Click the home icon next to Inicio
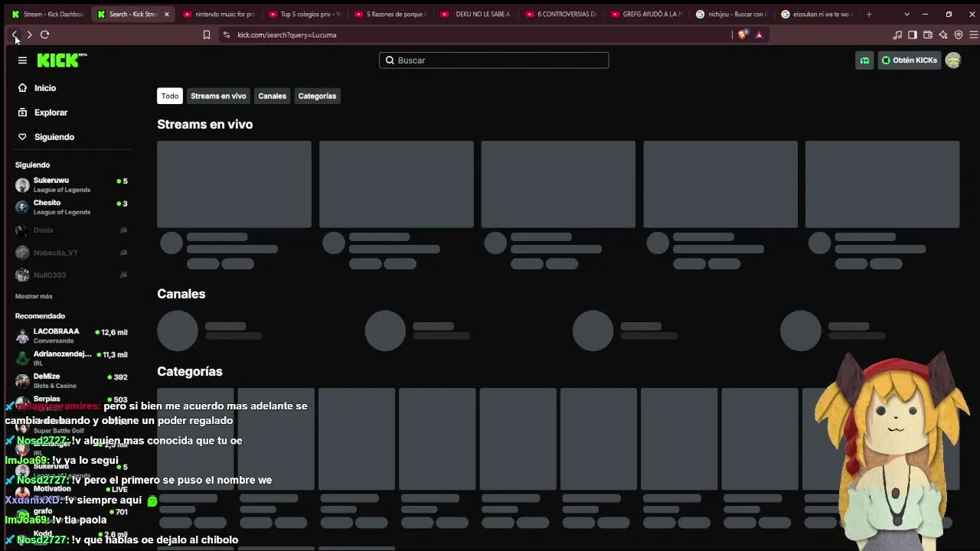The image size is (980, 551). [x=22, y=88]
